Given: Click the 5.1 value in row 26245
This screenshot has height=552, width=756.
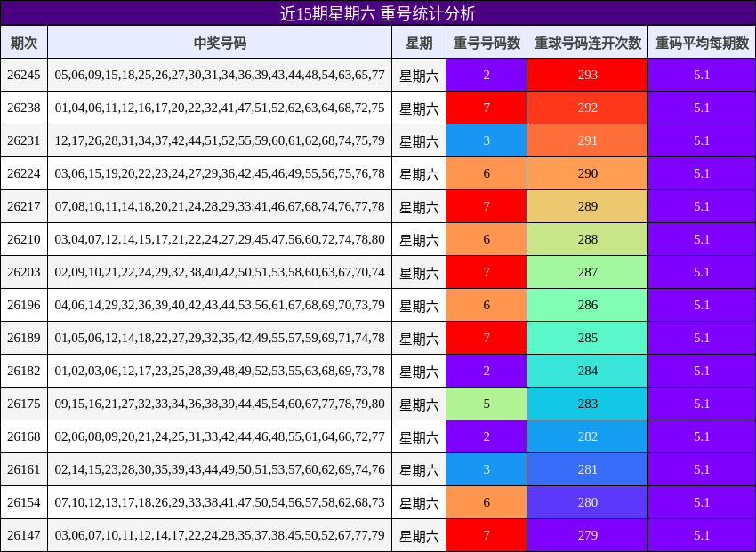Looking at the screenshot, I should [702, 75].
